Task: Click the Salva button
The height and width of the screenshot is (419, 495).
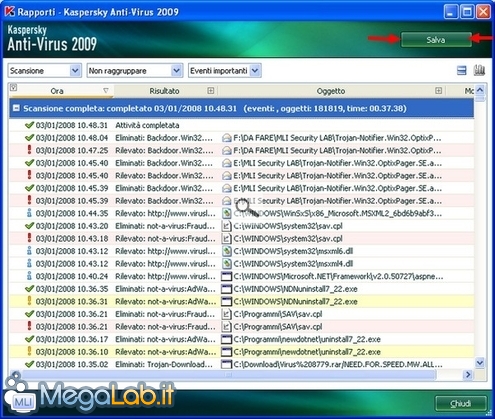Action: click(436, 40)
